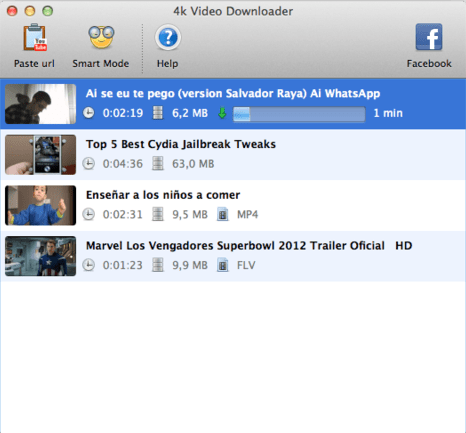The image size is (466, 433).
Task: Click the size icon beside 63,0 MB
Action: [x=158, y=164]
